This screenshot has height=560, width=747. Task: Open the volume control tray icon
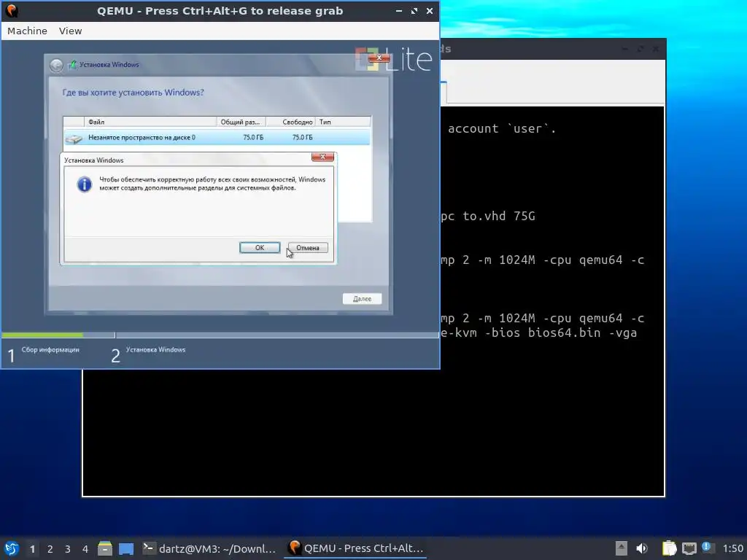[x=642, y=548]
